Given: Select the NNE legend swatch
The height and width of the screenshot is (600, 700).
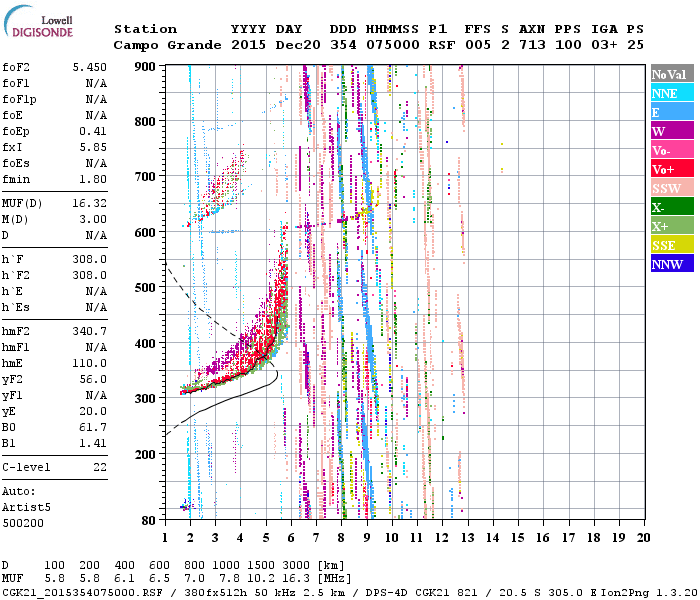Looking at the screenshot, I should pos(672,93).
